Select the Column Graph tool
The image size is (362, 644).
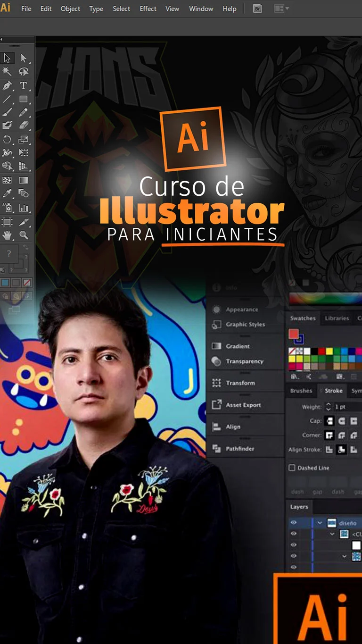point(24,208)
